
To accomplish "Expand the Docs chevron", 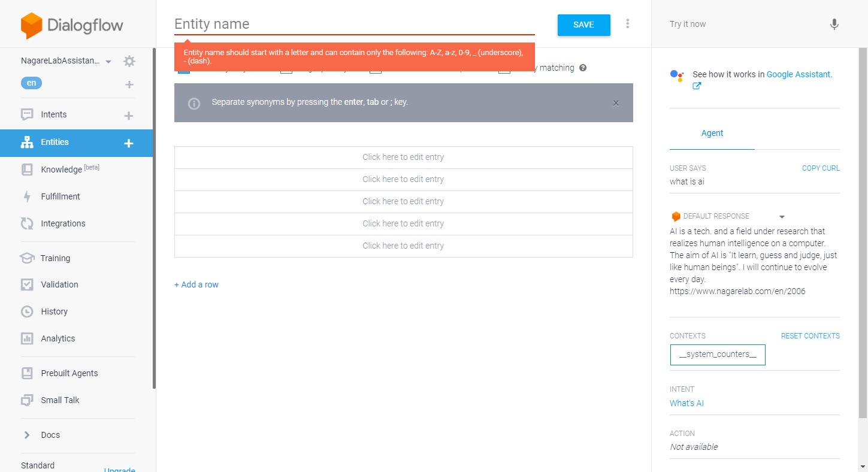I will 26,435.
